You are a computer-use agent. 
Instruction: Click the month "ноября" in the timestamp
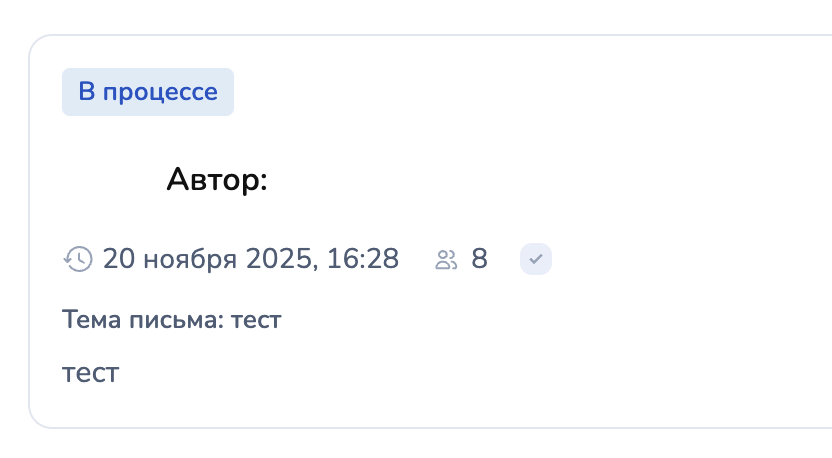[x=190, y=260]
